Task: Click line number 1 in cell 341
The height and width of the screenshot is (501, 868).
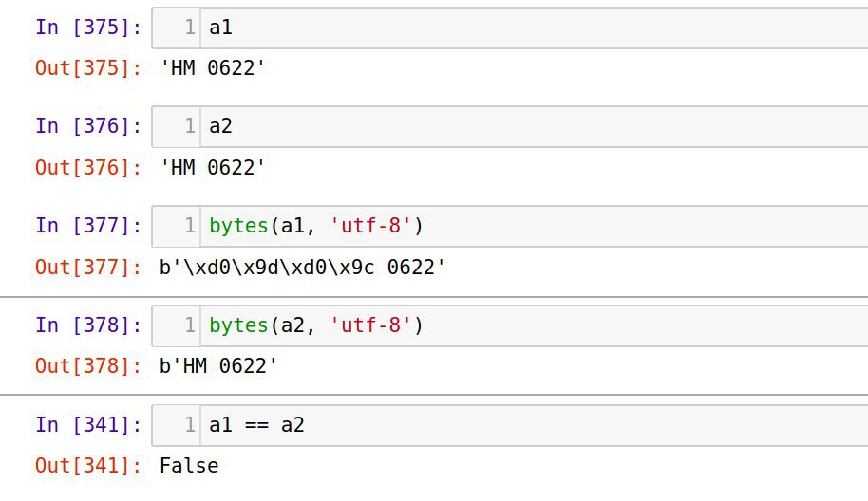Action: pos(190,425)
